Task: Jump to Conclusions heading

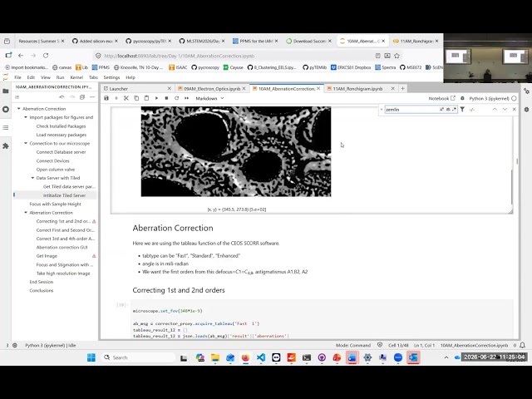Action: [x=42, y=290]
